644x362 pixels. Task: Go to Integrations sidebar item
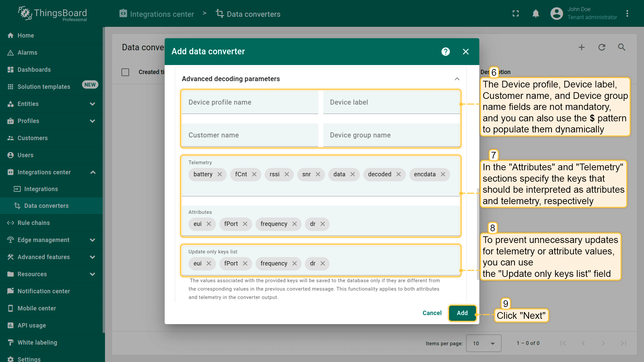[x=41, y=189]
